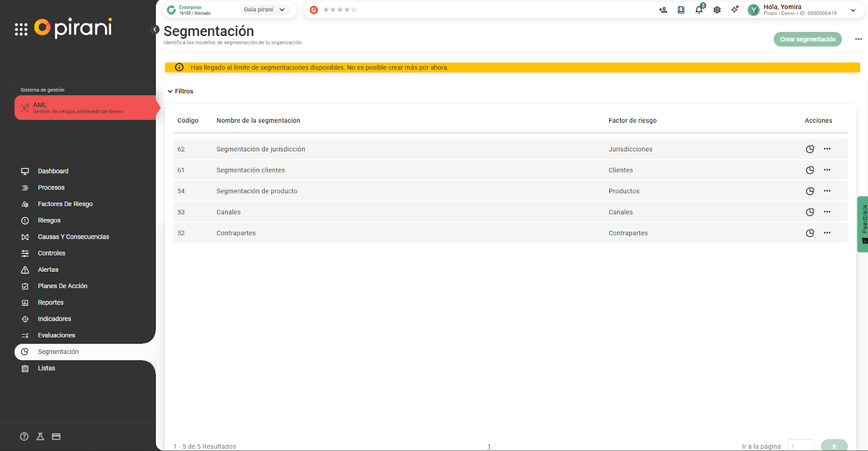Click the settings gear icon
Screen dimensions: 868x451
717,10
